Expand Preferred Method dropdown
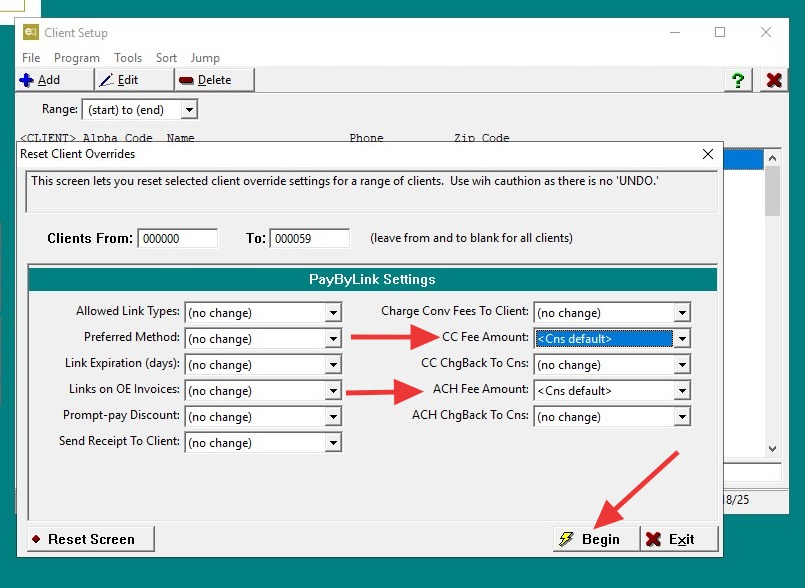 [x=333, y=339]
